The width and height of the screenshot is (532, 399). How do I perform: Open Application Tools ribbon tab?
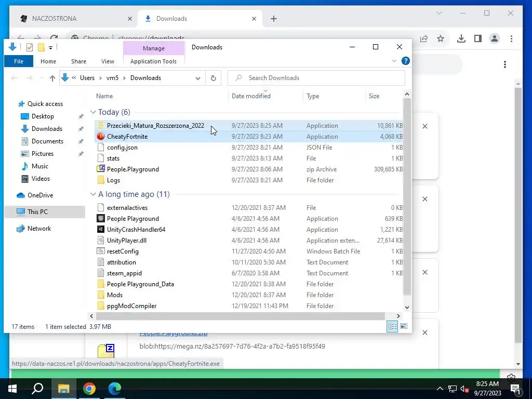click(153, 61)
